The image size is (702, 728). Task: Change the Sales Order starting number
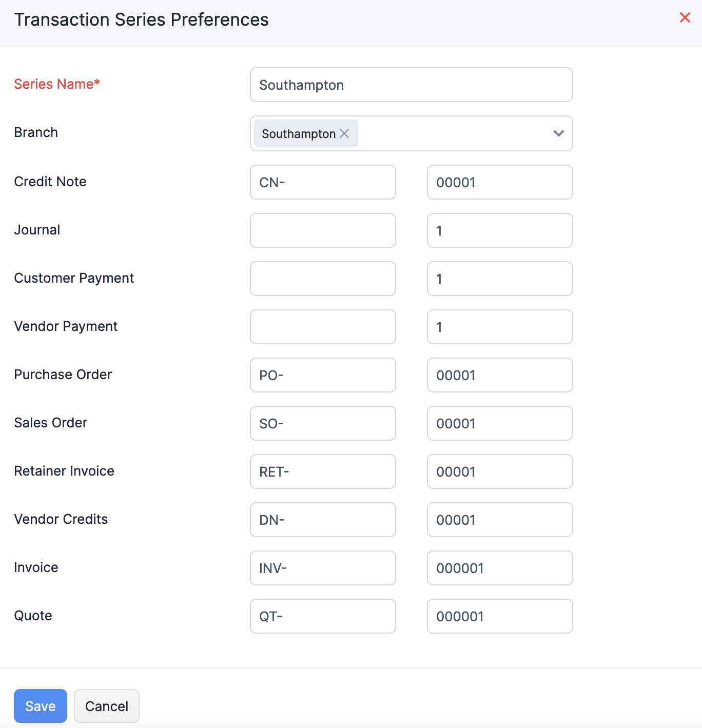(x=499, y=423)
